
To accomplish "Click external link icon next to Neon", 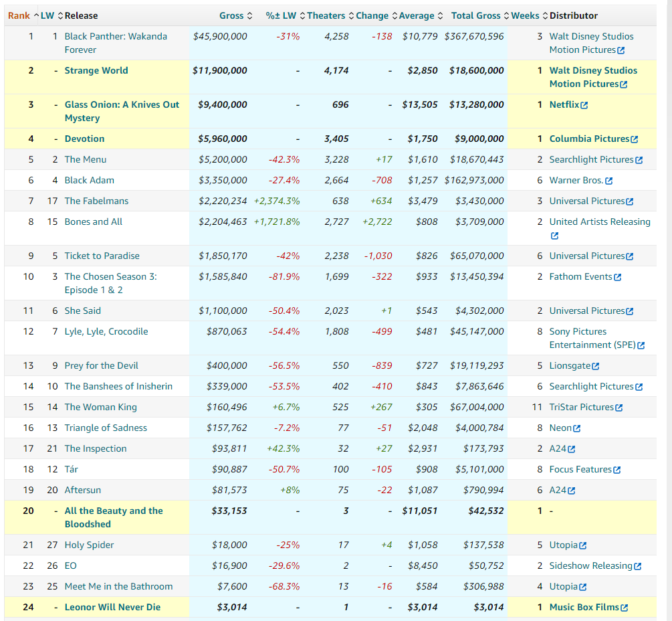I will 576,428.
